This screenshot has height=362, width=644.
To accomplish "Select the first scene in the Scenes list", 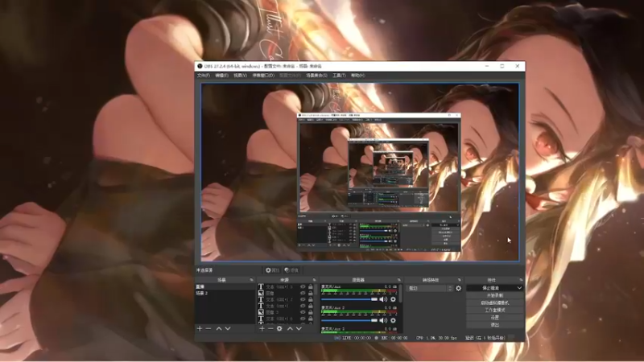I will coord(225,286).
